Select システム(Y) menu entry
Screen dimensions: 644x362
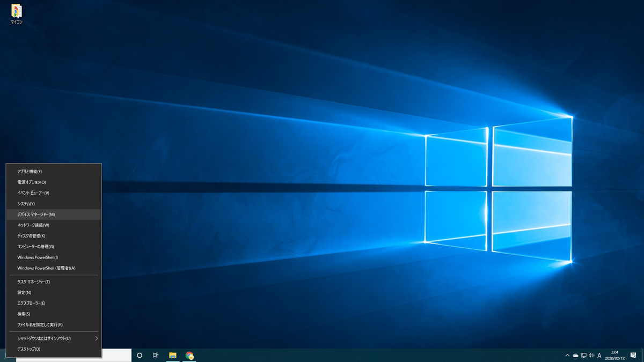53,204
